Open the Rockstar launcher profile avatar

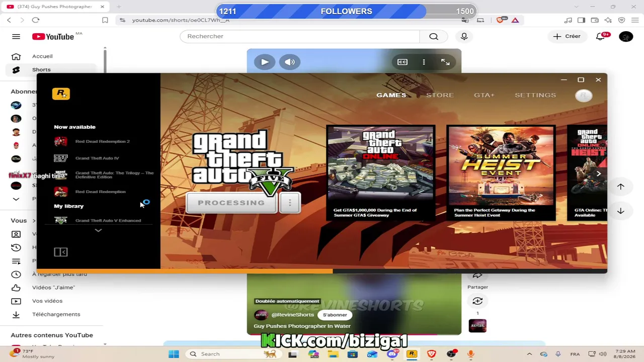point(584,95)
